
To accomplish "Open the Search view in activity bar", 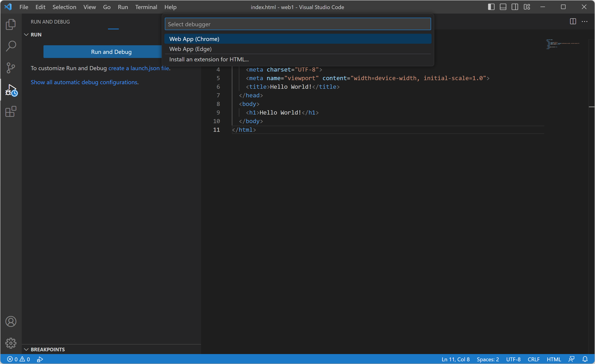I will pos(11,46).
